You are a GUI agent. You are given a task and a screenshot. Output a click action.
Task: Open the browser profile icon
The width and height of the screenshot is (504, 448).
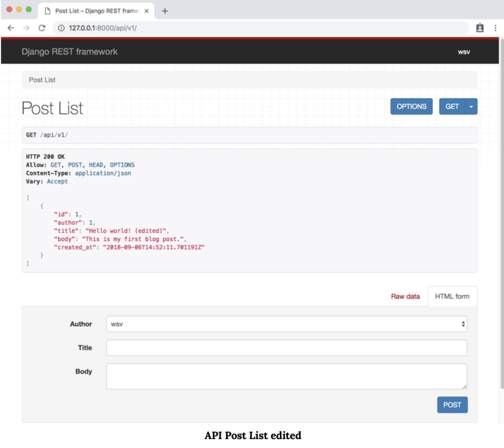coord(480,28)
